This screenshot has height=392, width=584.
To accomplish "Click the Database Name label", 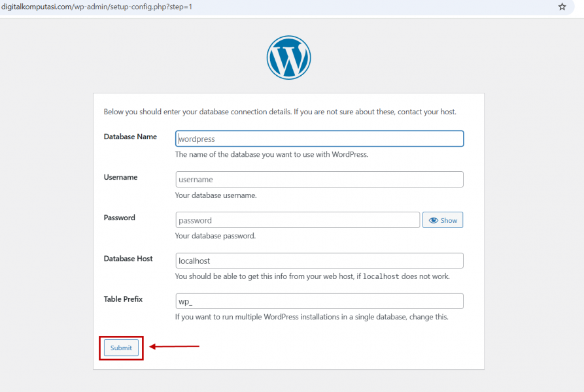I will pyautogui.click(x=130, y=137).
